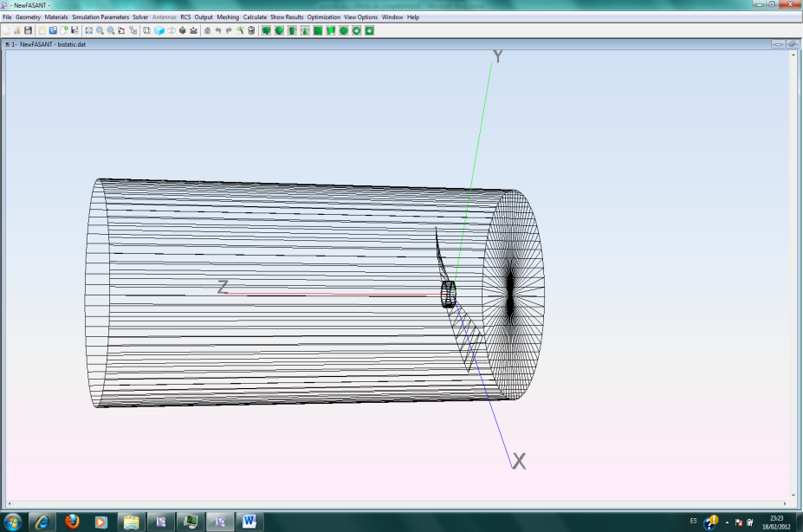Click the green disc primitive icon

coord(344,30)
